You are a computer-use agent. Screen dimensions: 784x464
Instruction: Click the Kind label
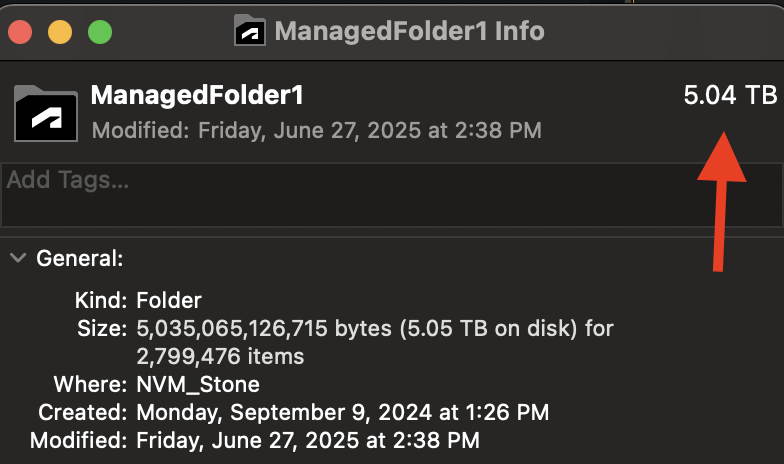coord(101,300)
